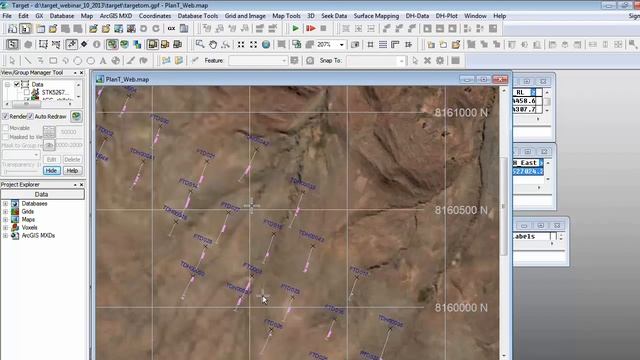This screenshot has width=640, height=360.
Task: Expand the Voxels node
Action: tap(5, 227)
